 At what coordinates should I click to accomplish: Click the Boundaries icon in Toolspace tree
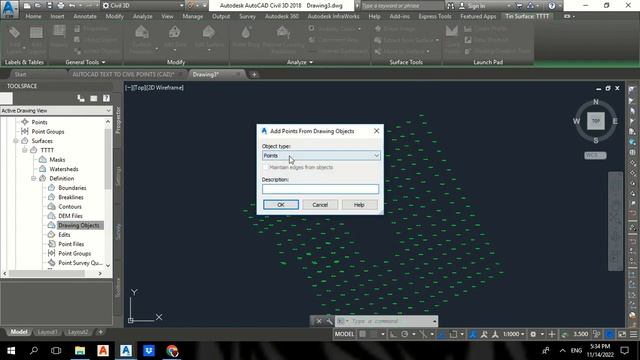point(51,188)
